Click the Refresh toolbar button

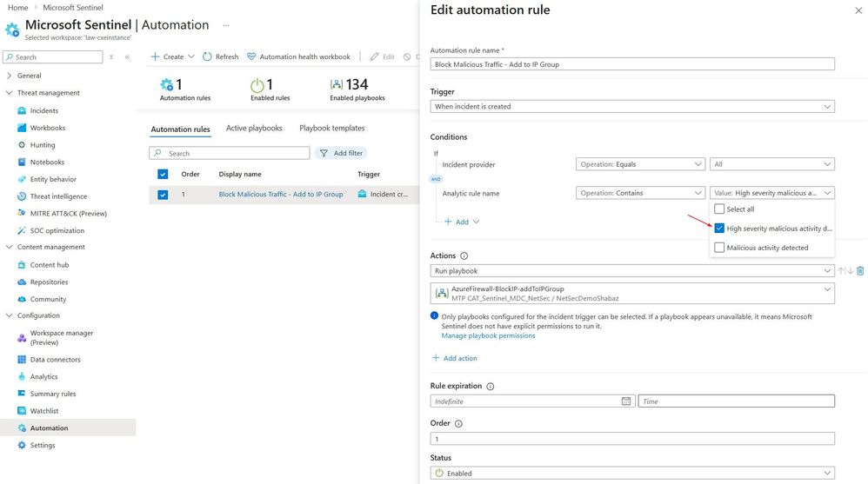pos(220,56)
